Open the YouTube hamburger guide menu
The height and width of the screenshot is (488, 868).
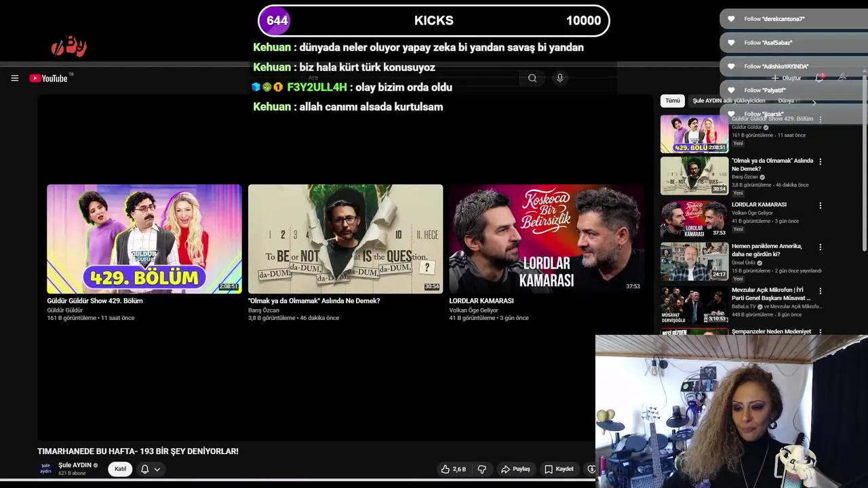(x=14, y=78)
